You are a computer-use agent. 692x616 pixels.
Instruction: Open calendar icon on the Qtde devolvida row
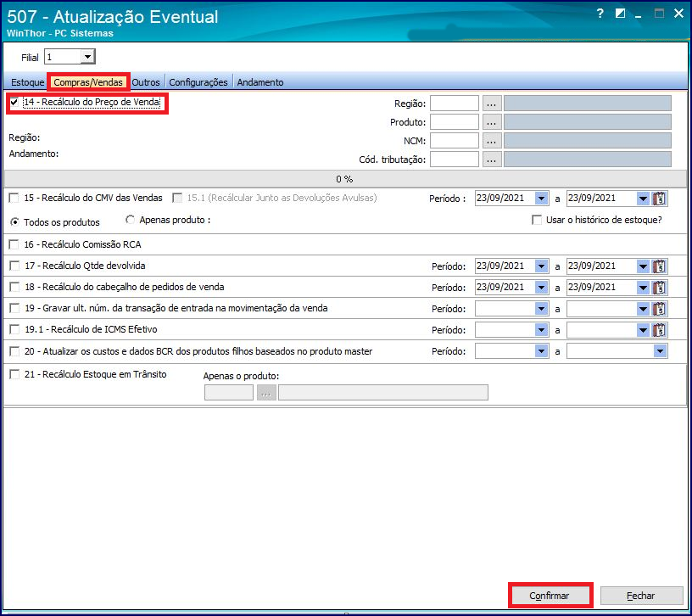[x=659, y=266]
